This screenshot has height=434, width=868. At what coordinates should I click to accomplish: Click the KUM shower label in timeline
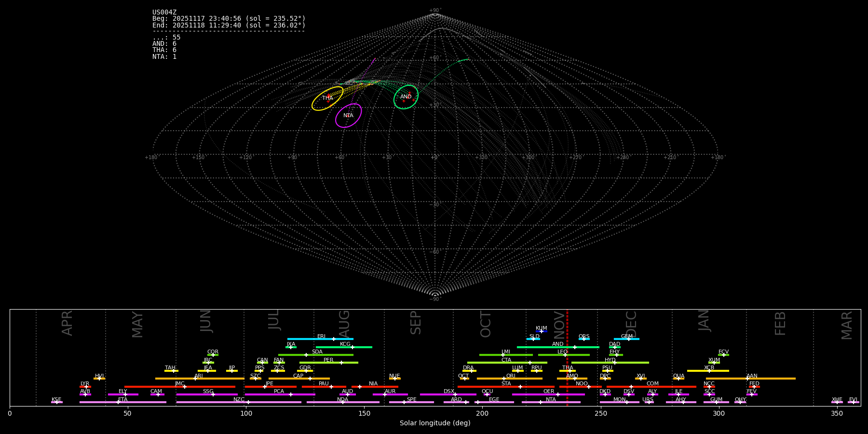pos(542,328)
